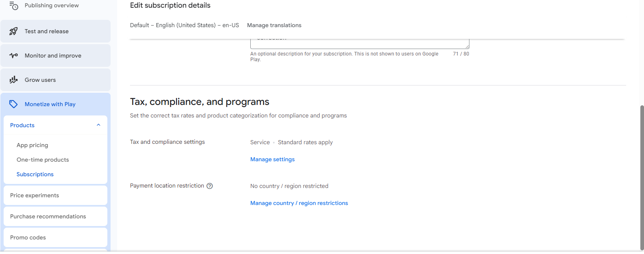This screenshot has height=254, width=644.
Task: Open the Manage settings link
Action: [x=272, y=159]
